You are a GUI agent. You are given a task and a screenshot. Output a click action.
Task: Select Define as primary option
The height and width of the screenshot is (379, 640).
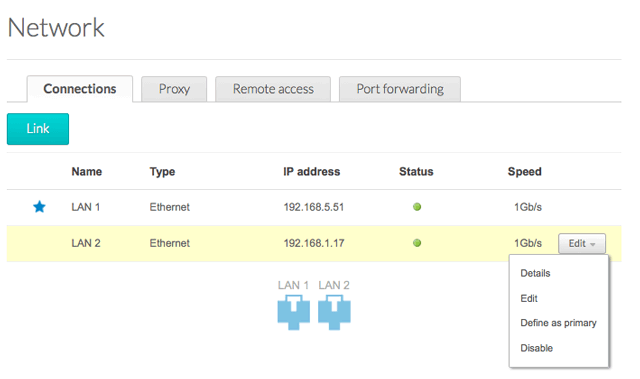pos(558,323)
